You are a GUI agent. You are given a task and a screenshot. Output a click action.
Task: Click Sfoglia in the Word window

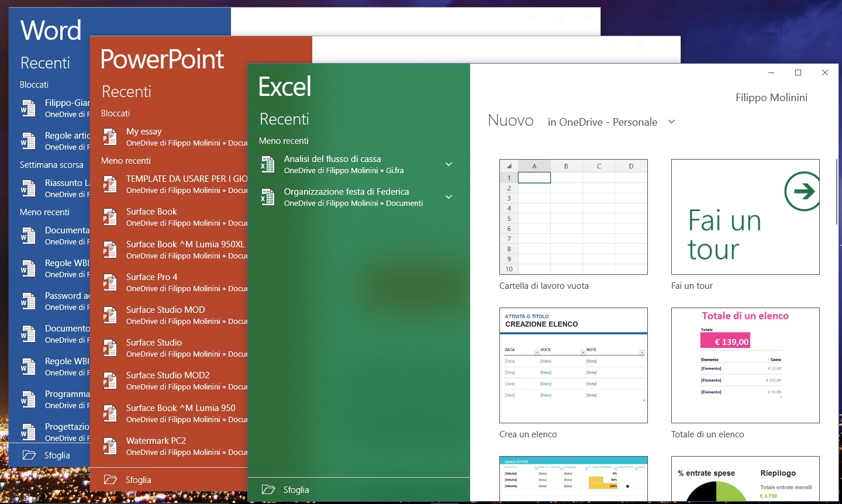click(57, 455)
